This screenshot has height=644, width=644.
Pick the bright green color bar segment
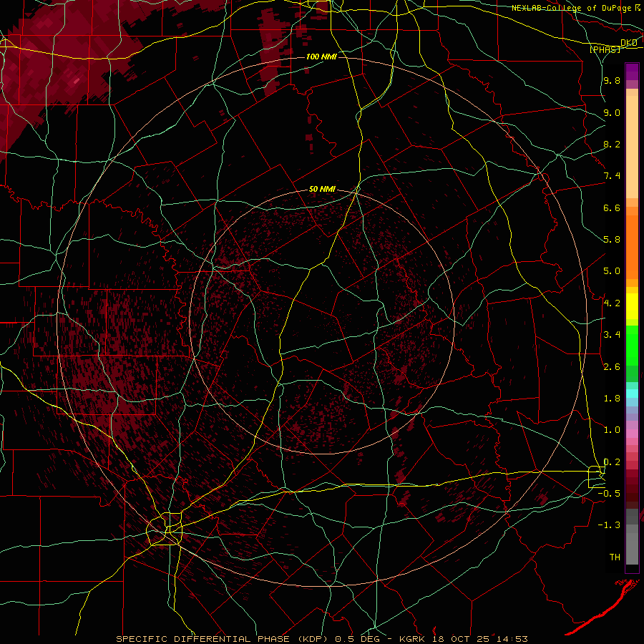tap(632, 345)
